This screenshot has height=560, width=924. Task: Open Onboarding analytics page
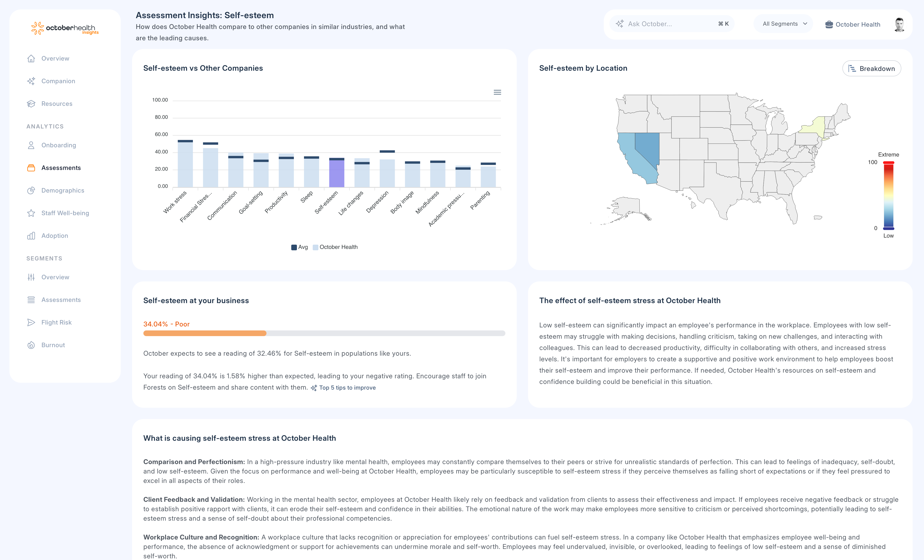pos(58,145)
